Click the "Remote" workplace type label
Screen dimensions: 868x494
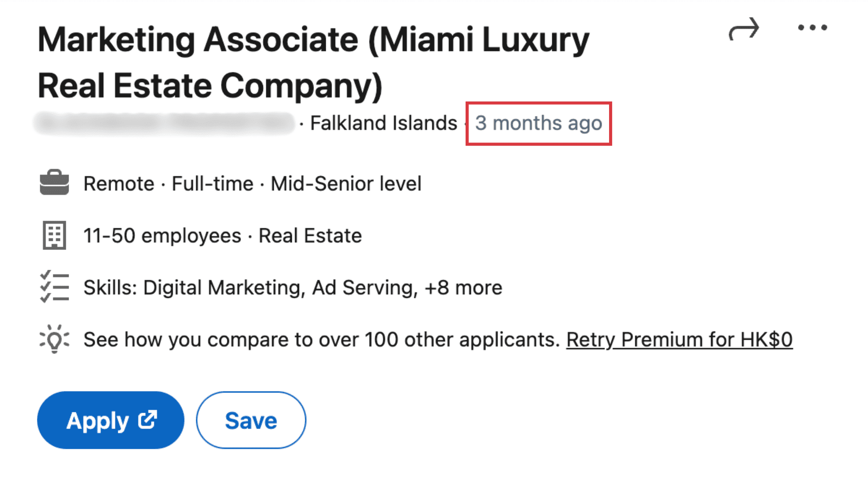pos(119,184)
